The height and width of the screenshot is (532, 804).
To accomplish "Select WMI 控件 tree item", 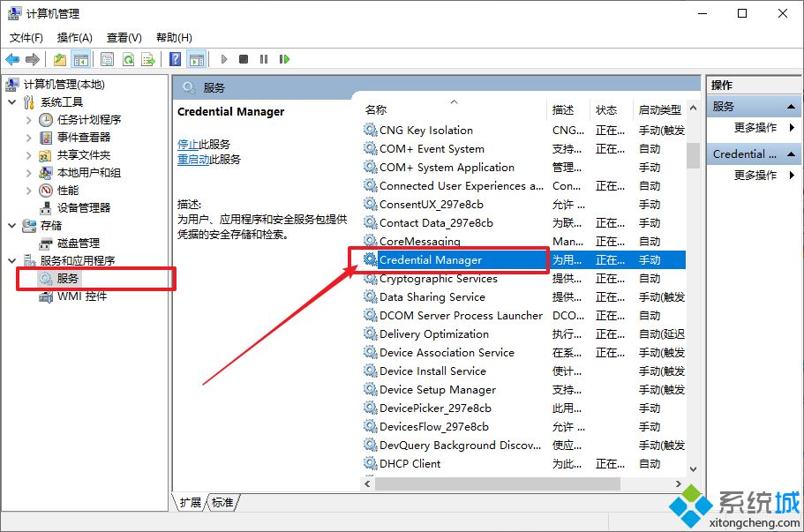I will (82, 296).
